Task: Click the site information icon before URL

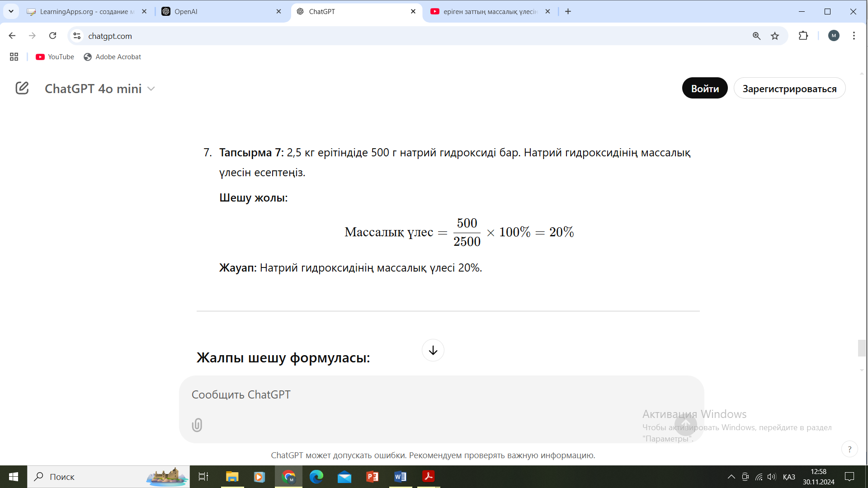Action: click(x=77, y=36)
